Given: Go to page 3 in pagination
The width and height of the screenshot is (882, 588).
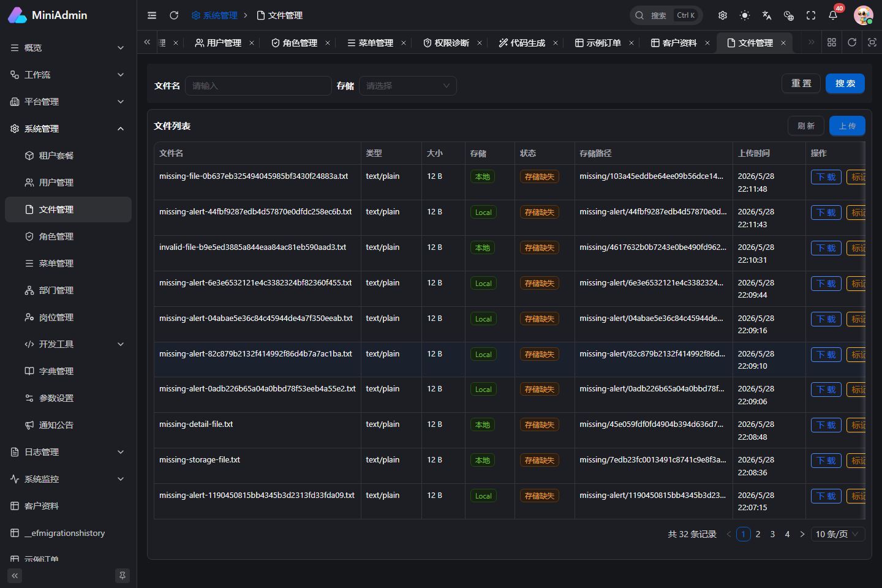Looking at the screenshot, I should coord(773,534).
